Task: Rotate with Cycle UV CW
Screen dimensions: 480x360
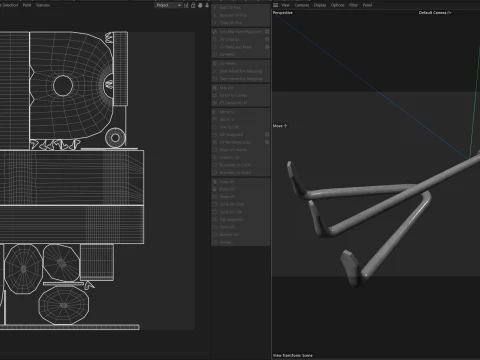Action: pyautogui.click(x=240, y=212)
